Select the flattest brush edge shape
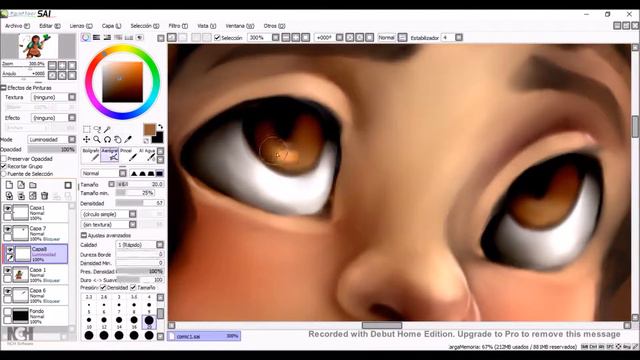Screen dimensions: 640x360 coord(160,173)
